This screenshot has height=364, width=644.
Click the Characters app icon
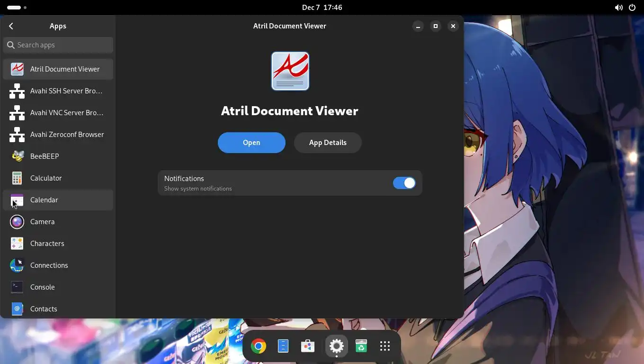click(17, 244)
